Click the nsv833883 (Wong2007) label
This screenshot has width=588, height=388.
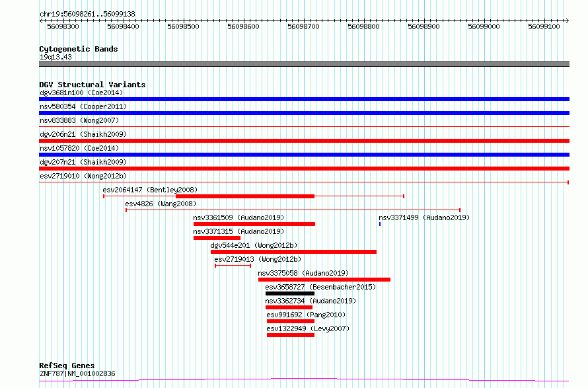79,120
